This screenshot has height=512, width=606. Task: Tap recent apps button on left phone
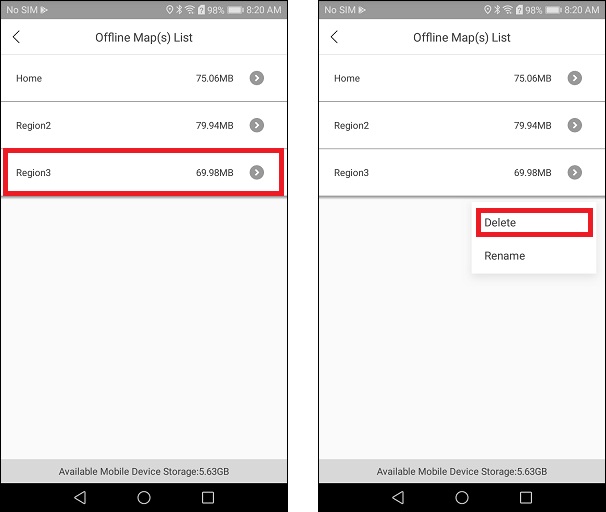coord(208,497)
